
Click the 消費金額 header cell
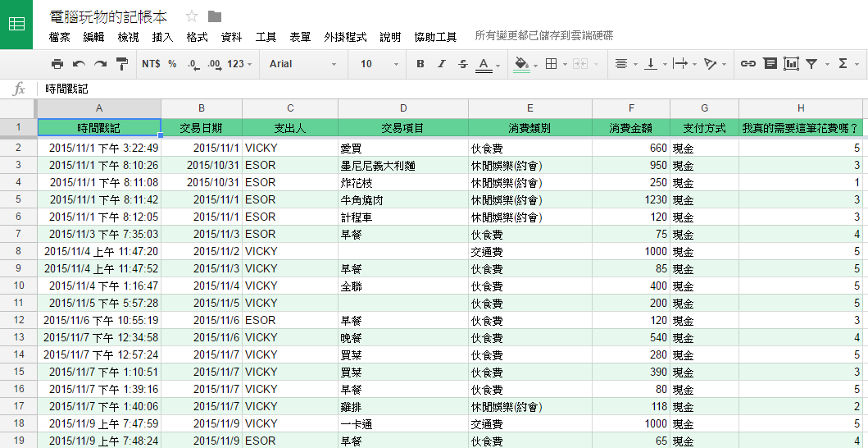click(x=631, y=128)
